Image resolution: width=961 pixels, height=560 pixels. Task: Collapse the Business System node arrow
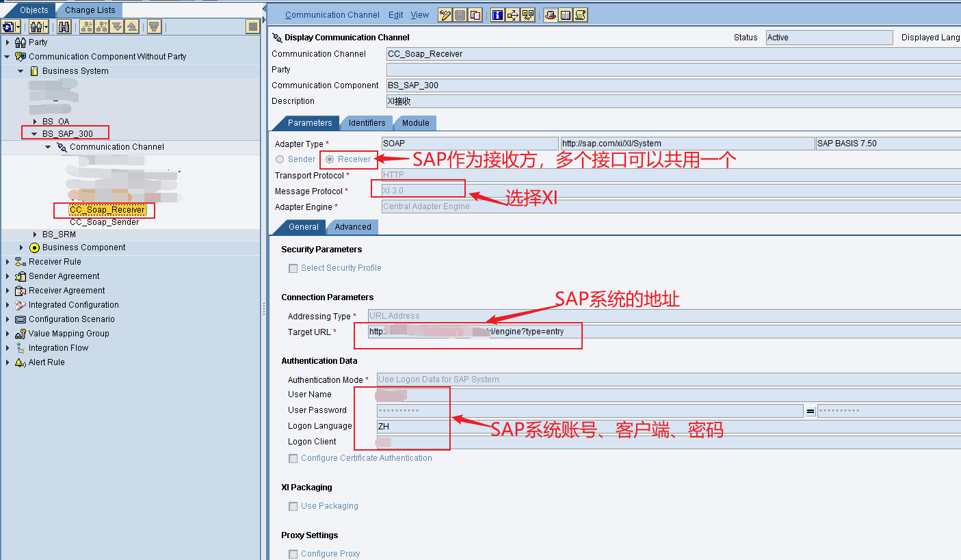[21, 71]
